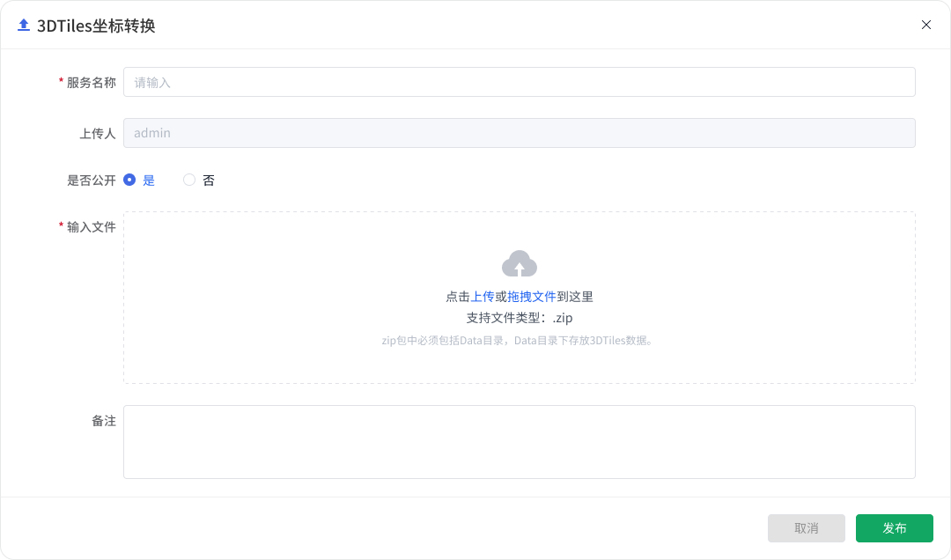Click the 上传人 label
Viewport: 951px width, 560px height.
(98, 134)
